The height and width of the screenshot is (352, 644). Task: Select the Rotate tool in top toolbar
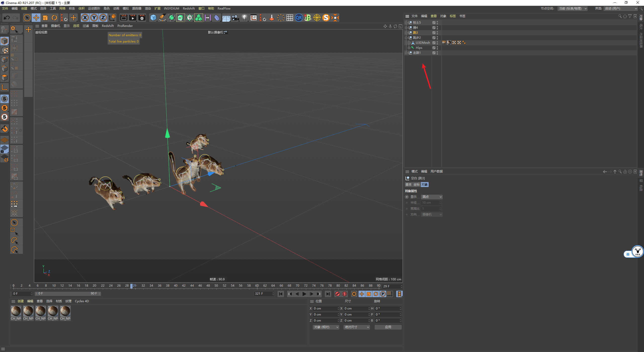[x=54, y=18]
